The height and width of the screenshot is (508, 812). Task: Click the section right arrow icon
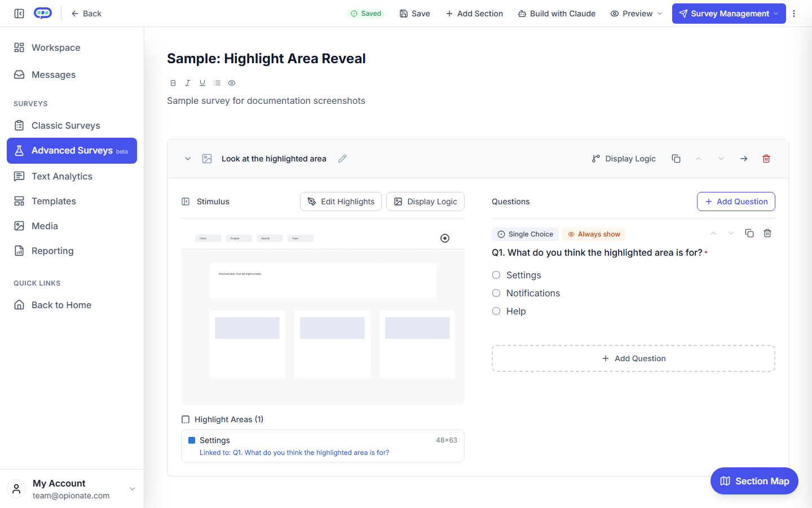pyautogui.click(x=744, y=159)
